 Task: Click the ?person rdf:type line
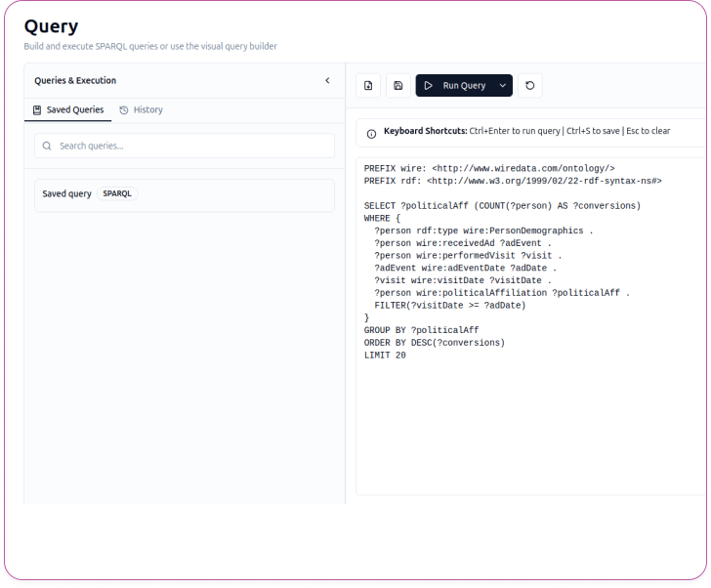pyautogui.click(x=483, y=231)
